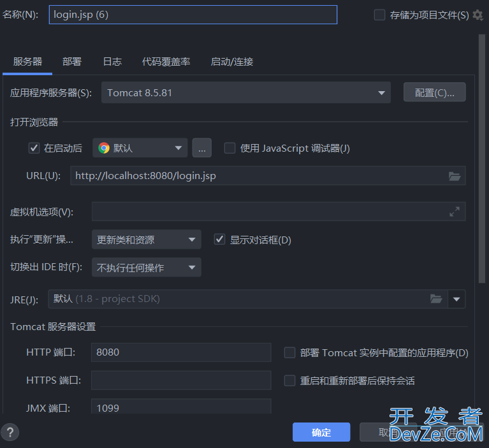Open the 更新类和资源 dropdown

146,240
